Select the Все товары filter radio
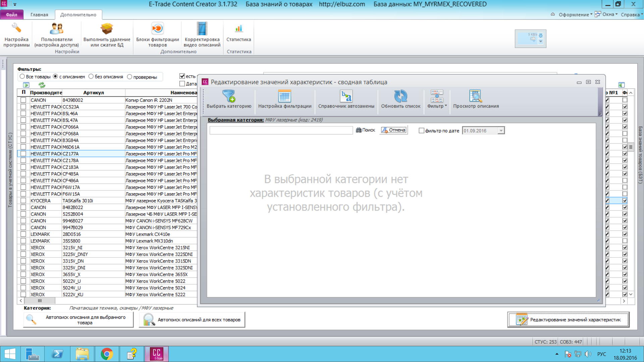Image resolution: width=644 pixels, height=362 pixels. pyautogui.click(x=22, y=77)
